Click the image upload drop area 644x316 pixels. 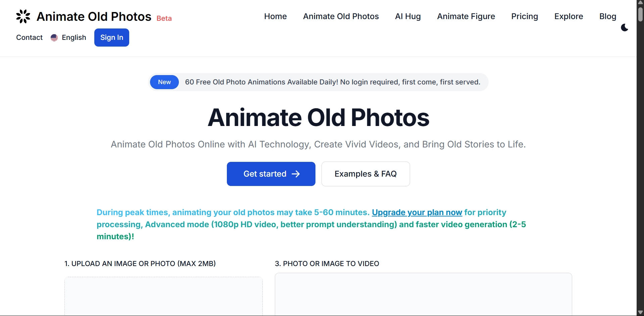coord(163,296)
